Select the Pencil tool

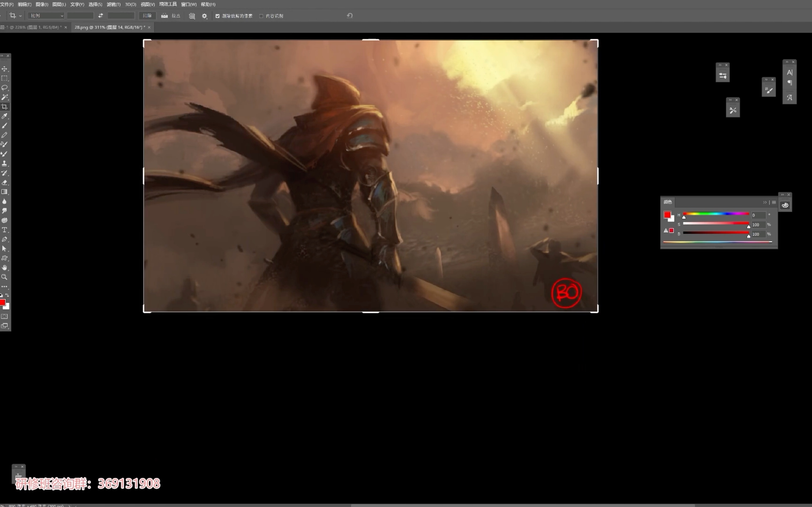pos(4,135)
